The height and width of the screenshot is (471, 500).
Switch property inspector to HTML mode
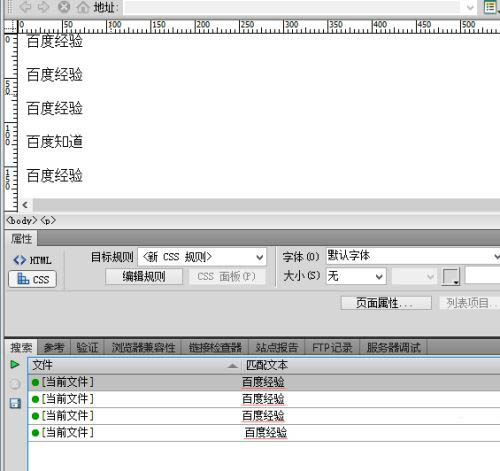pos(32,260)
